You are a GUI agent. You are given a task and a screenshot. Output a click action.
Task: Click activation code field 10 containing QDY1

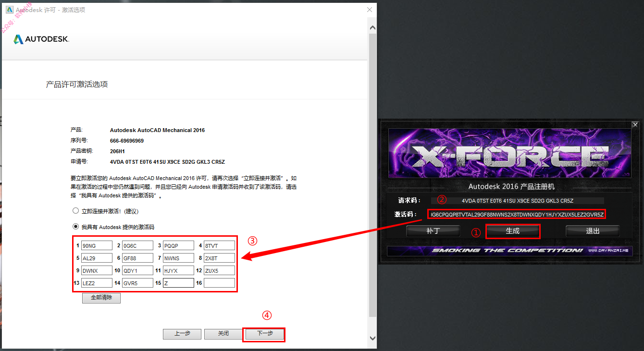point(137,270)
